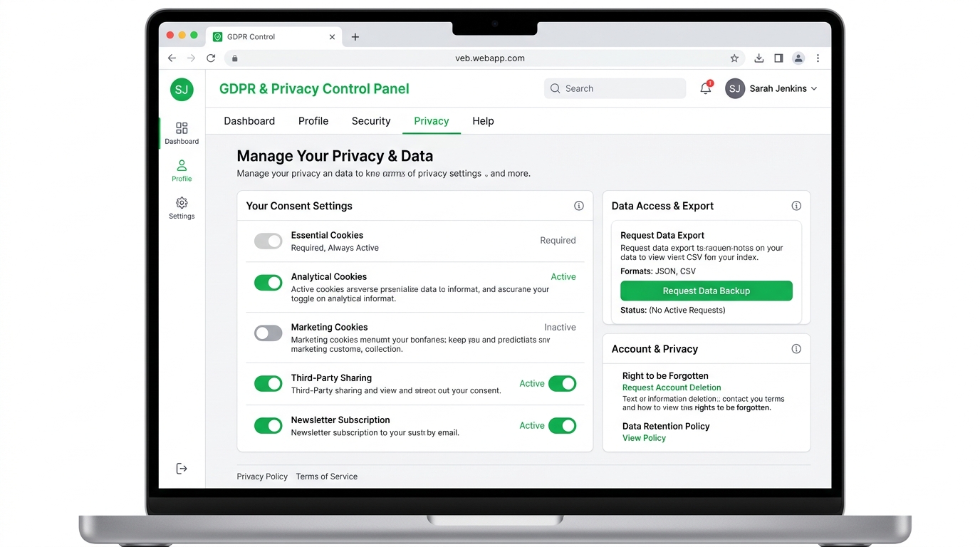Click Request Account Deletion link

[x=672, y=387]
